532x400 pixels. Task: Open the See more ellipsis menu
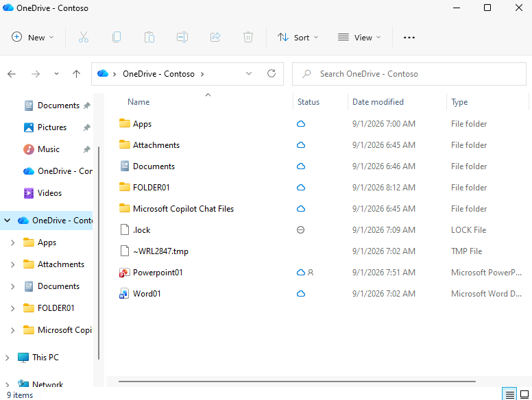pyautogui.click(x=409, y=37)
